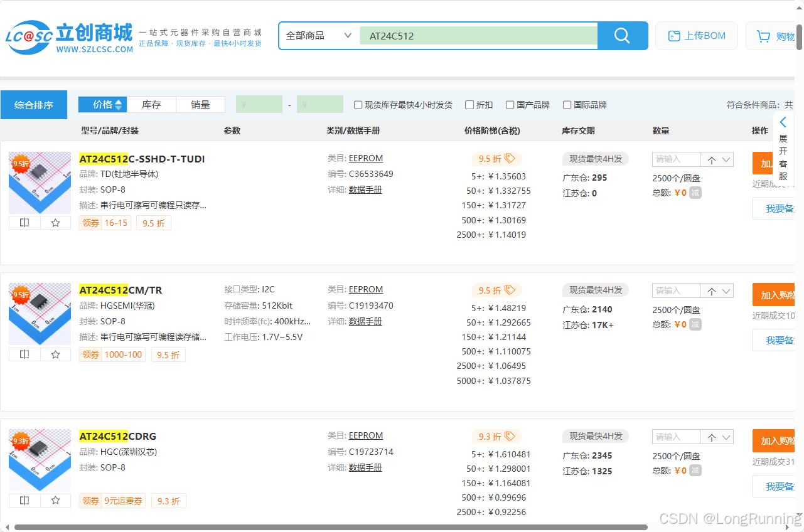This screenshot has height=532, width=804.
Task: Click 减 badge in AT24C512CDRG total
Action: click(695, 471)
